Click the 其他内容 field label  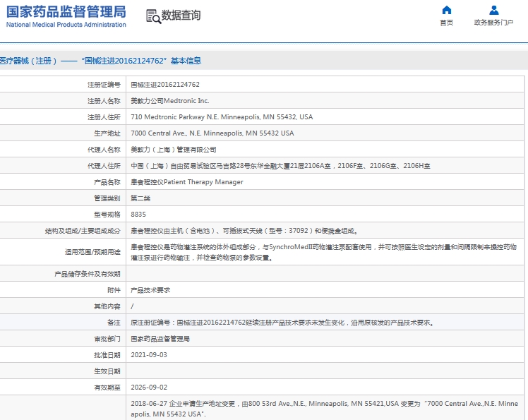tap(107, 306)
